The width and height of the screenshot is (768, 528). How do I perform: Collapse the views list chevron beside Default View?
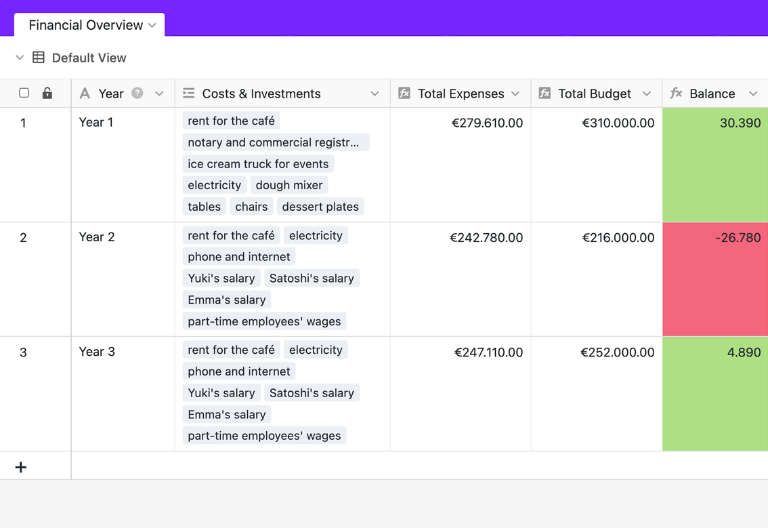pyautogui.click(x=20, y=57)
